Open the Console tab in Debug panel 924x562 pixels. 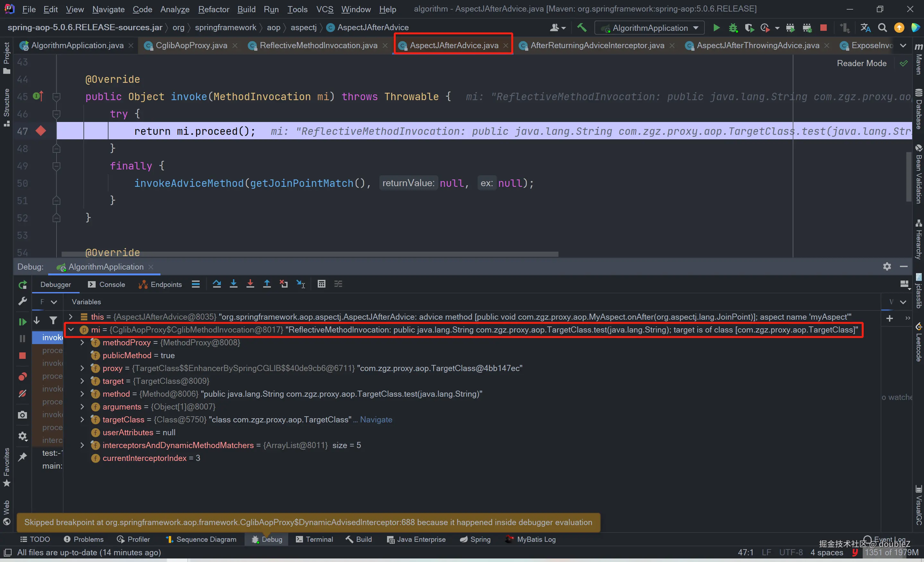112,285
